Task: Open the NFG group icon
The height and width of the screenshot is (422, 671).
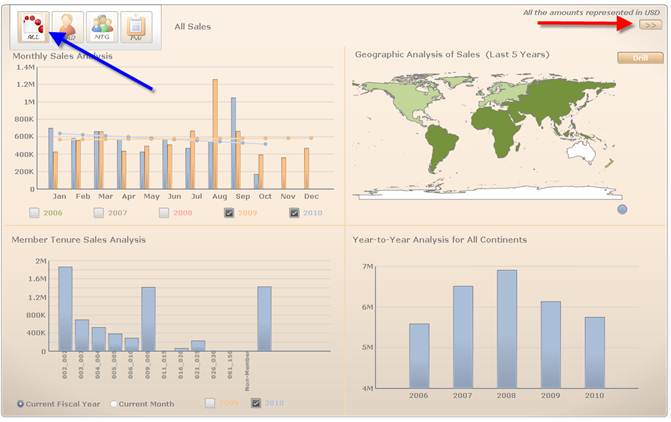Action: pos(102,27)
